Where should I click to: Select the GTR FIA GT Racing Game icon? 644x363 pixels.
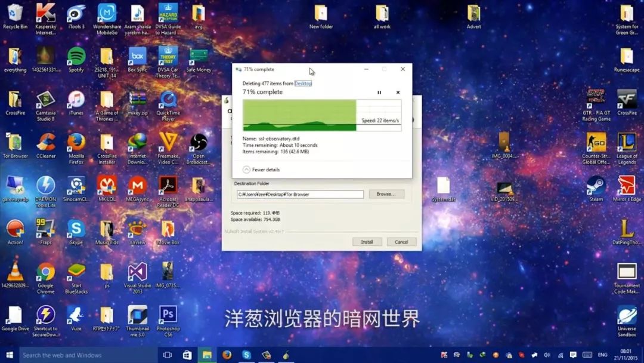point(596,106)
